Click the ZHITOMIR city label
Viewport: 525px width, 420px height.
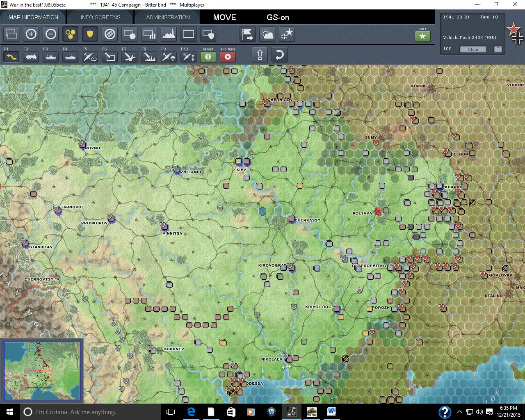pos(191,172)
